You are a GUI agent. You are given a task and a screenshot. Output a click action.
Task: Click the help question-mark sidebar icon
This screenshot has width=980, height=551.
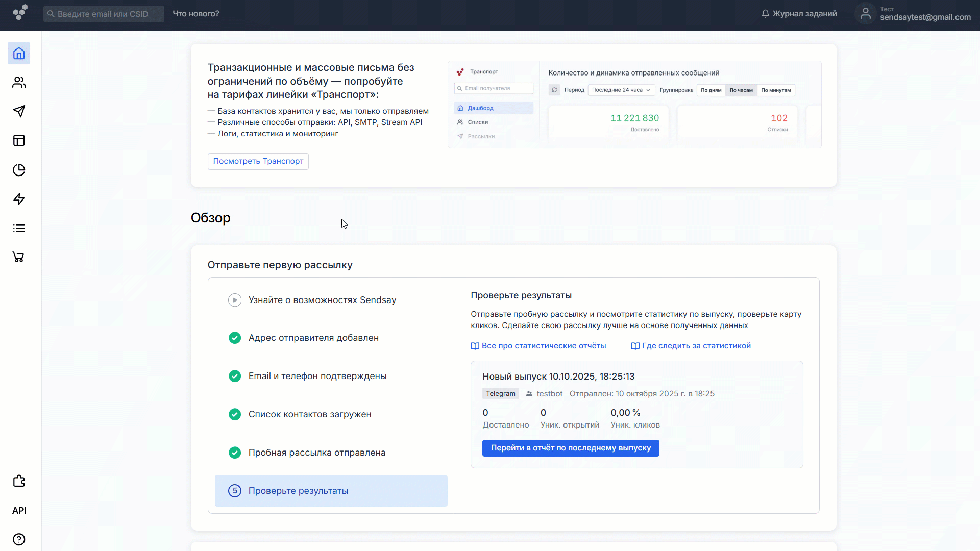(19, 539)
